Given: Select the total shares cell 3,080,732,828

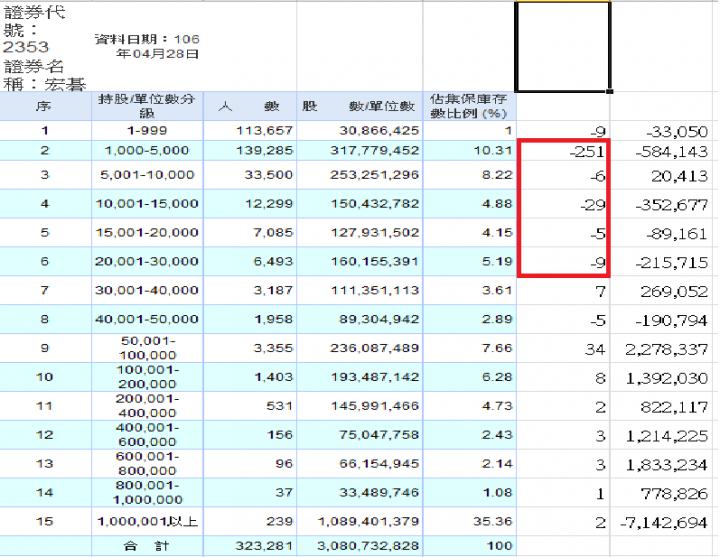Looking at the screenshot, I should [360, 546].
